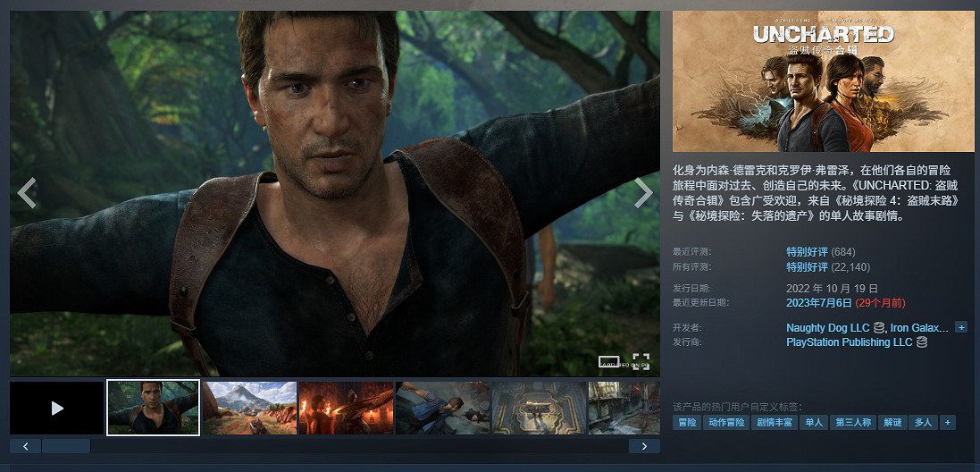Select the ruined building thumbnail

624,408
